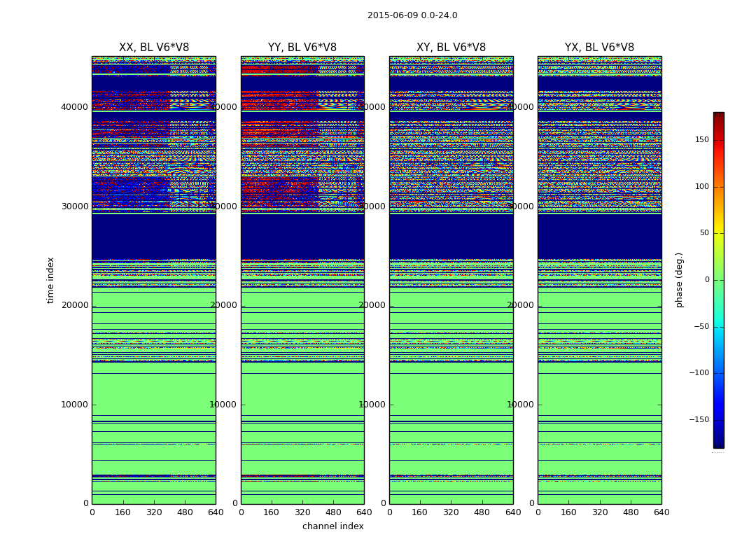Click the green zero-phase region of the colorbar
Screen dimensions: 735x560
click(718, 280)
